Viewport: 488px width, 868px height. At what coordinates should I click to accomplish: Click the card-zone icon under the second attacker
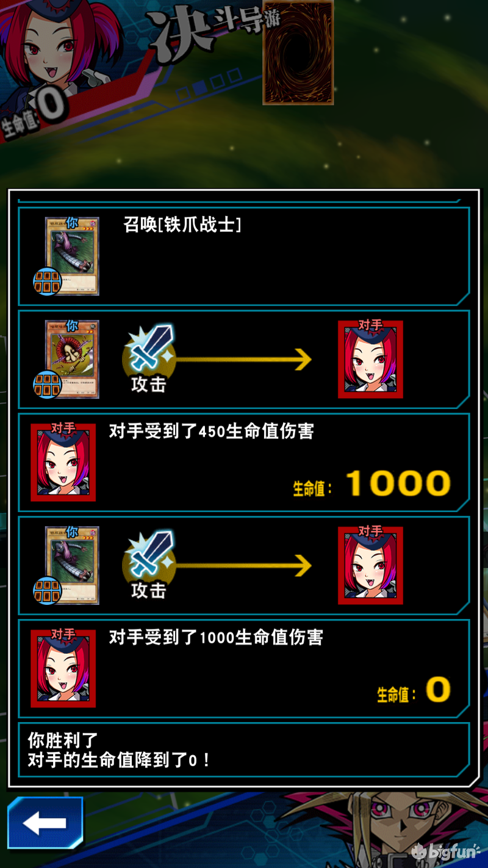coord(47,590)
